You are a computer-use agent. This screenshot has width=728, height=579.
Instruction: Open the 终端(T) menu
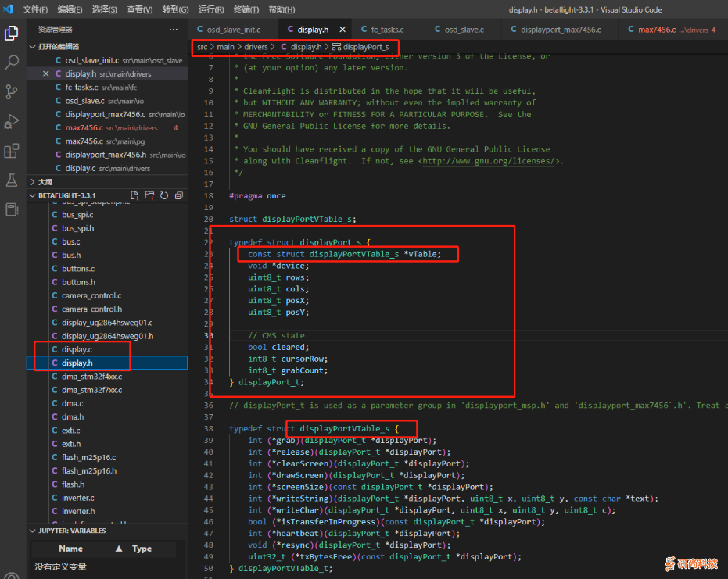point(246,9)
